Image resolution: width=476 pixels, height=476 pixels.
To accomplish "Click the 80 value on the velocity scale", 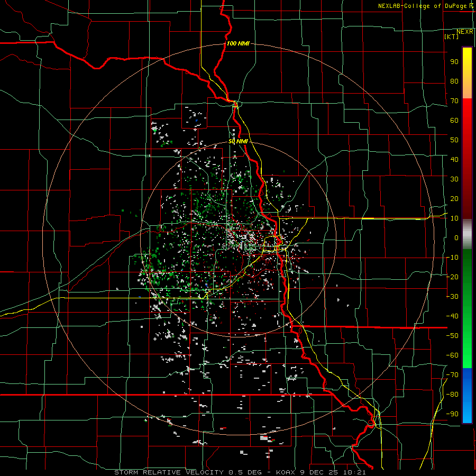I will click(454, 81).
